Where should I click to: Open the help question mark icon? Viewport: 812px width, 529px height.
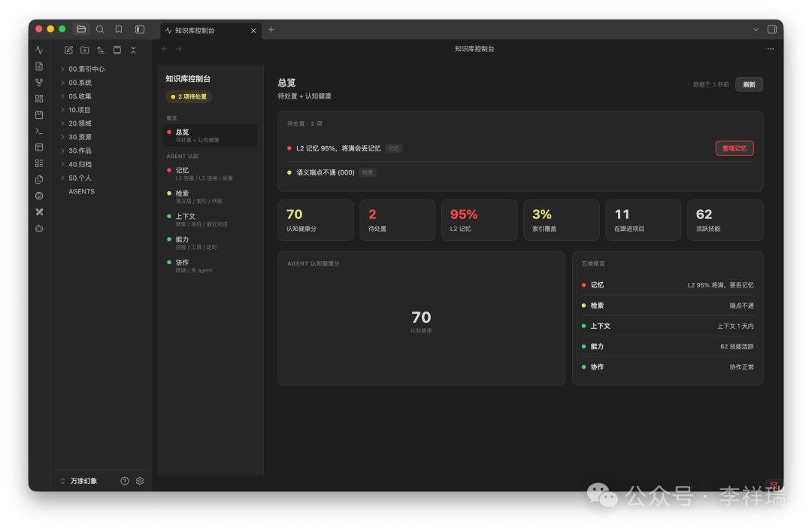[125, 481]
